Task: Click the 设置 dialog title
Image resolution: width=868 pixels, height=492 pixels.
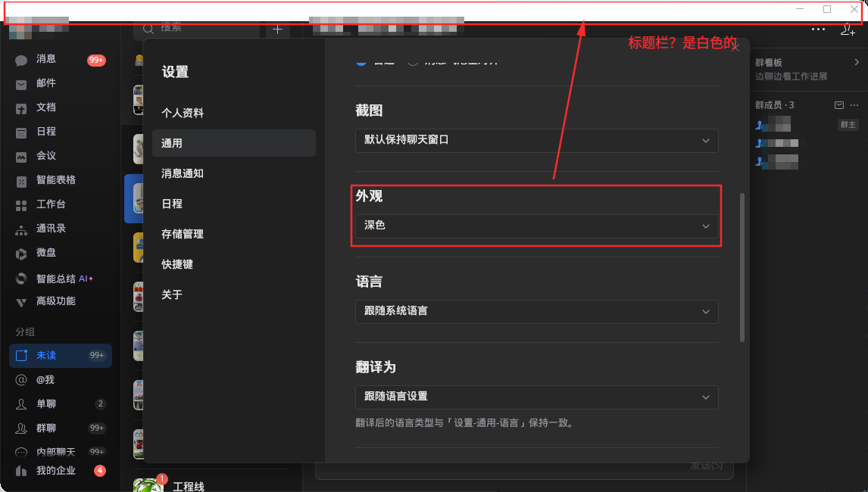Action: 175,72
